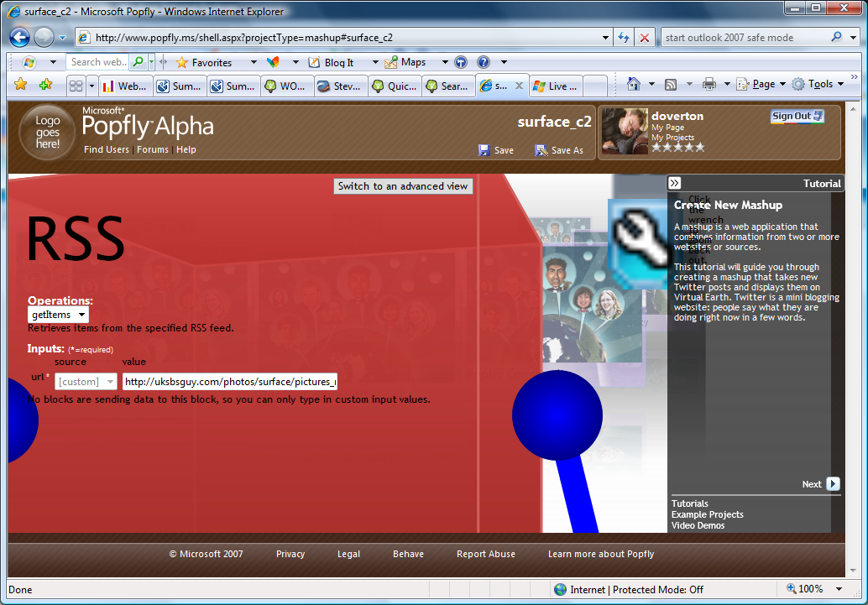Open a new blank tab
The image size is (868, 605).
coord(595,86)
